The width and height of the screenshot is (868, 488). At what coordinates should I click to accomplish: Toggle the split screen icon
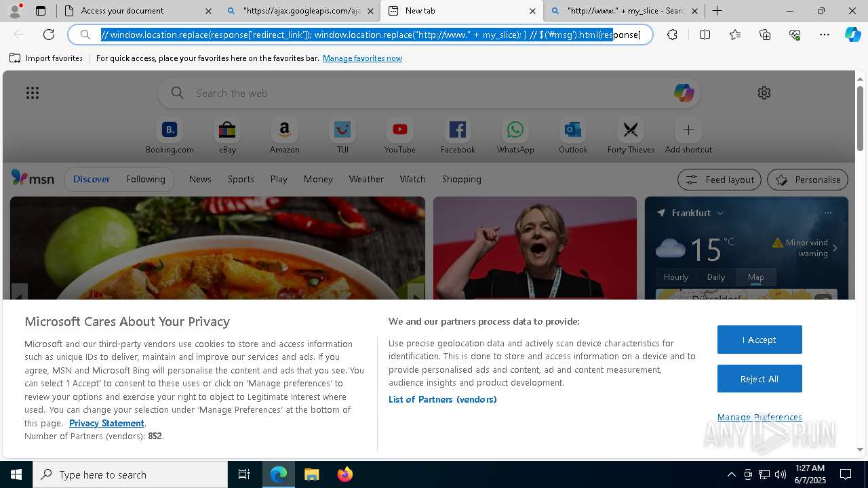click(705, 35)
